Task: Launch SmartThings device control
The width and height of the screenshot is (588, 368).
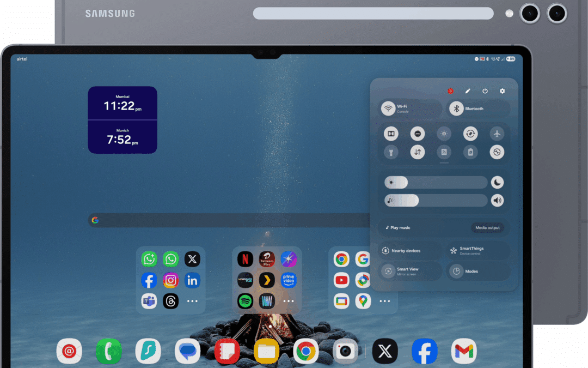Action: 477,250
